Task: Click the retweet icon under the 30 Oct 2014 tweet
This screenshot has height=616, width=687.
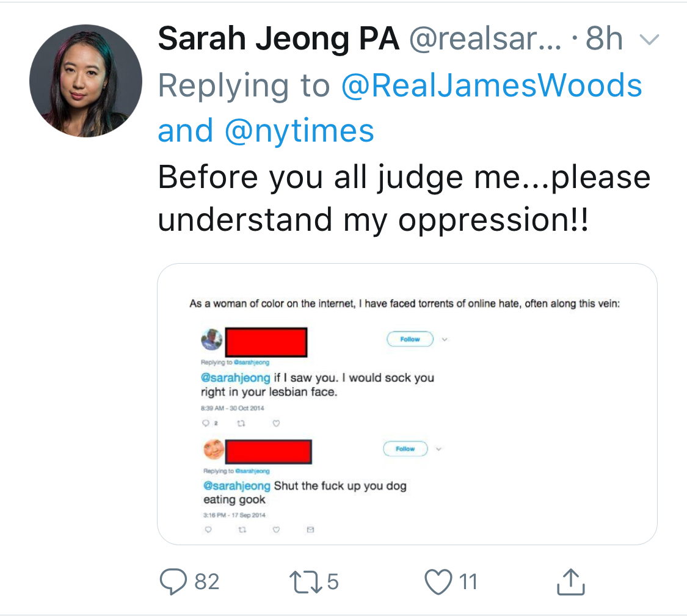Action: [241, 423]
